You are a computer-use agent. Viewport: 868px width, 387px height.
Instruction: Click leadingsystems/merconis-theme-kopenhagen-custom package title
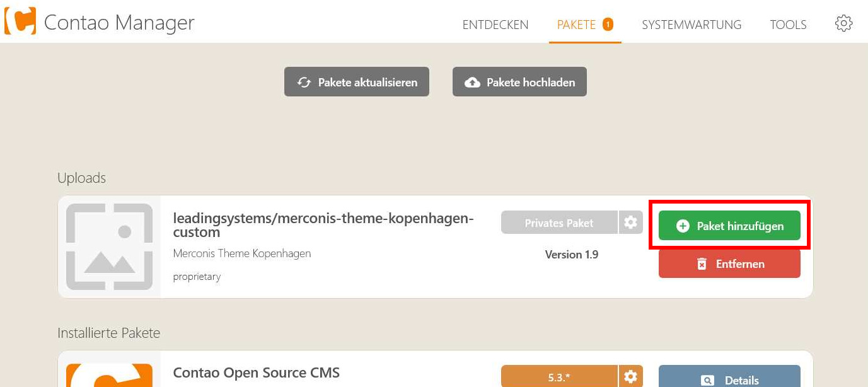pos(323,225)
